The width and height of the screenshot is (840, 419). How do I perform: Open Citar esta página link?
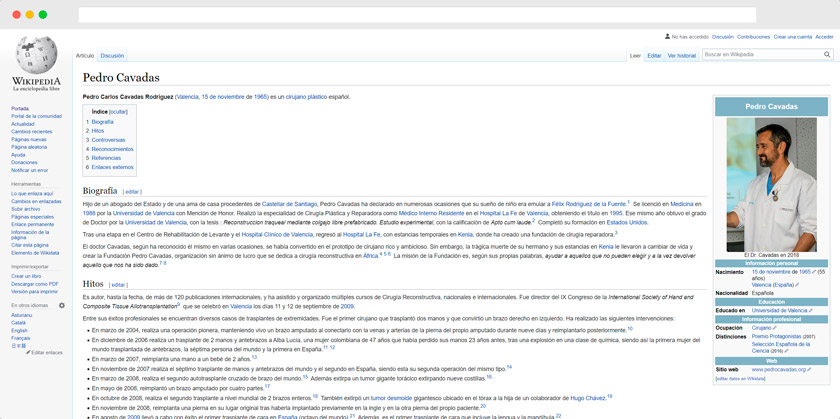29,245
